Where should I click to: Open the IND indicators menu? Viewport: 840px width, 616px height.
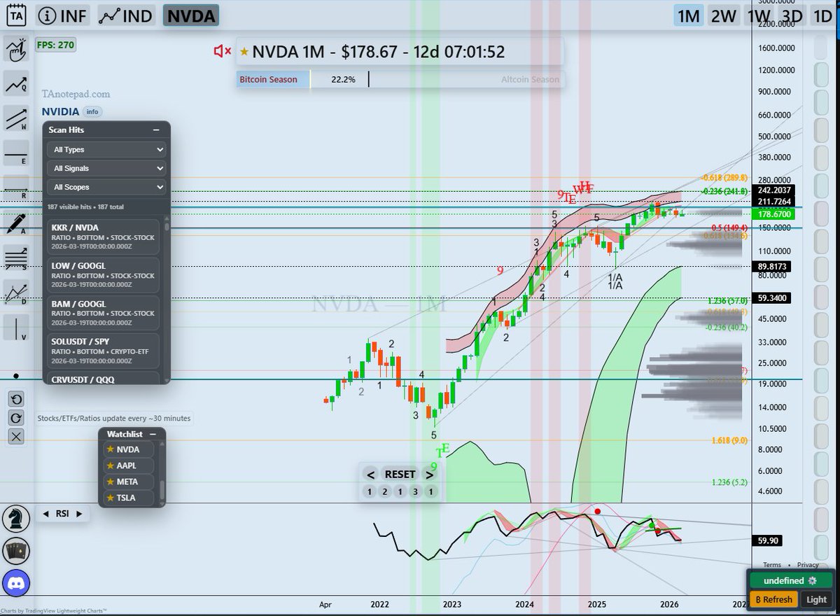[127, 15]
